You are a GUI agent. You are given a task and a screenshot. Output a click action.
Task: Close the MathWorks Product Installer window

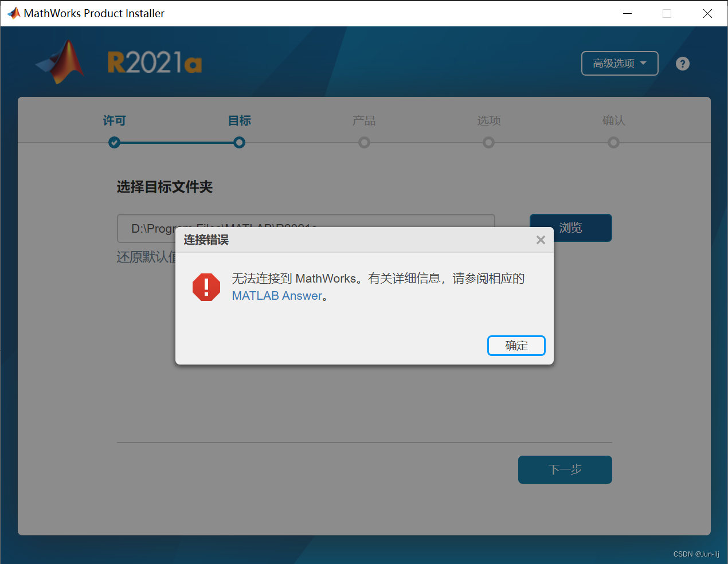pyautogui.click(x=707, y=13)
